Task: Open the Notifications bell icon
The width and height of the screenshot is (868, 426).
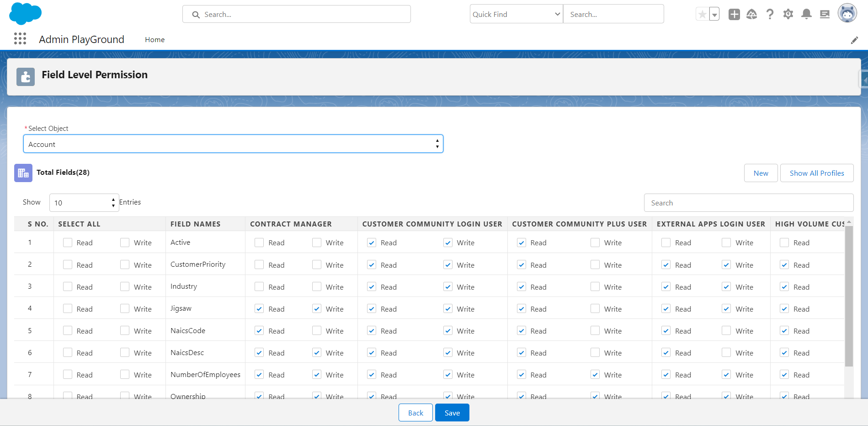Action: pos(806,15)
